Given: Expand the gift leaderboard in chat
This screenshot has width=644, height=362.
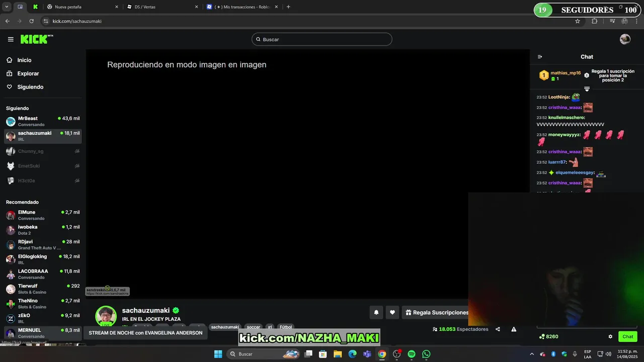Looking at the screenshot, I should tap(587, 89).
